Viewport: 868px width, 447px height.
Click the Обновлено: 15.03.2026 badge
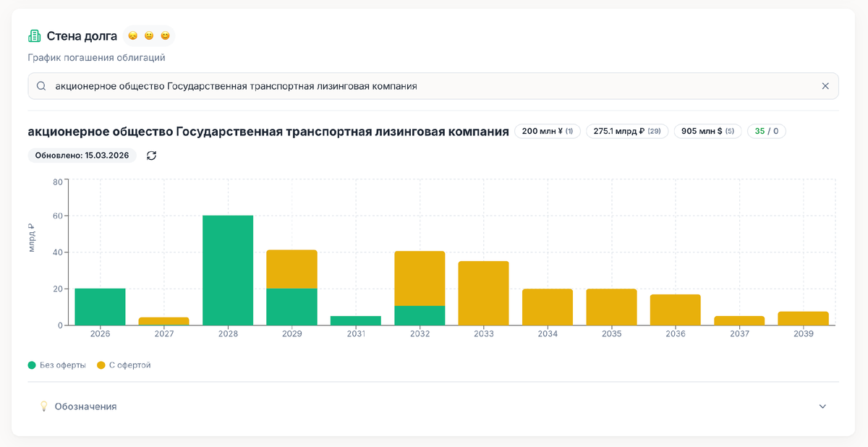click(x=82, y=156)
